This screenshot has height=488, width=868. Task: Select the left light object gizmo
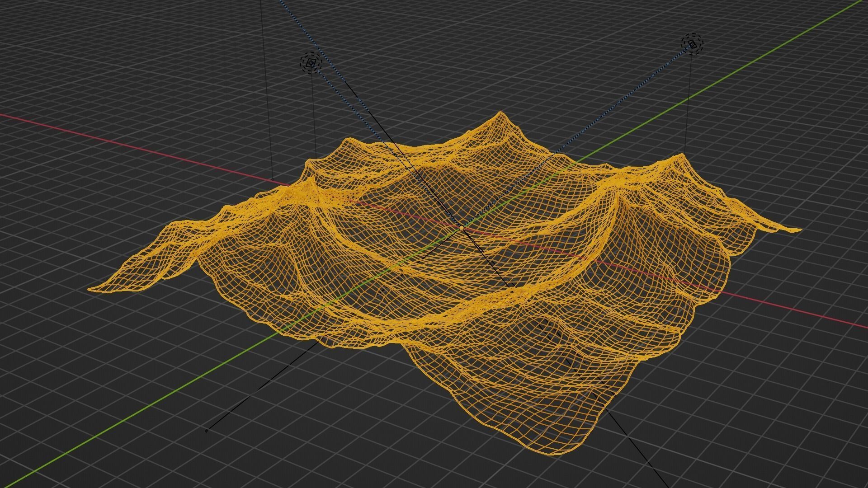pyautogui.click(x=311, y=63)
